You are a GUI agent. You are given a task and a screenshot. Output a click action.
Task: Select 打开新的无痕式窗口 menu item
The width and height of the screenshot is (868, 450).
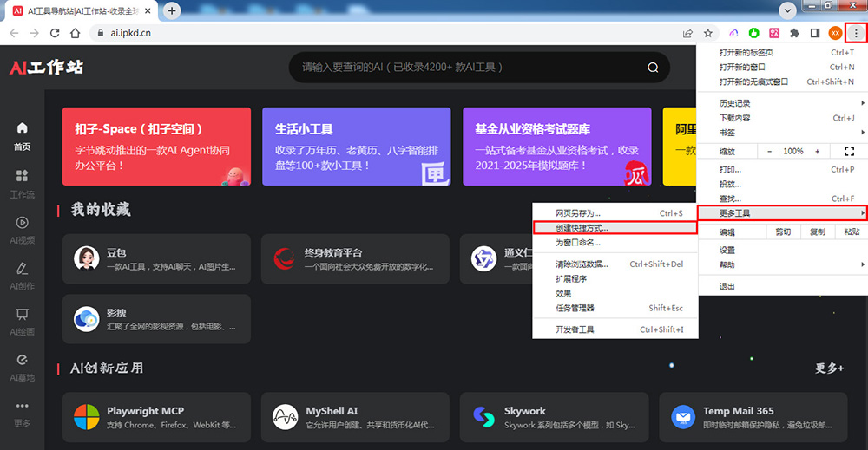[782, 82]
